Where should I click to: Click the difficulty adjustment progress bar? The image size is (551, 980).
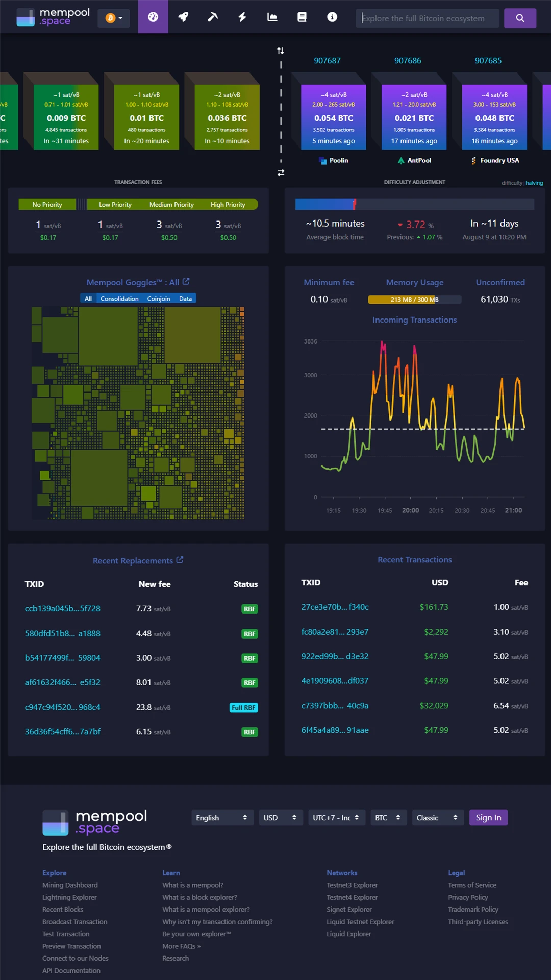(415, 204)
